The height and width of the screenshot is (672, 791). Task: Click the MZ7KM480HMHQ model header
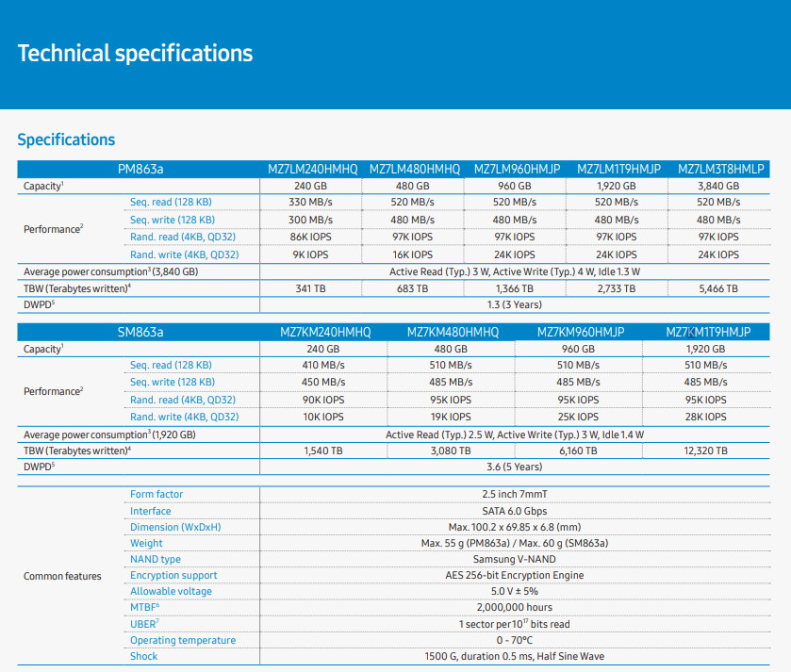tap(453, 332)
